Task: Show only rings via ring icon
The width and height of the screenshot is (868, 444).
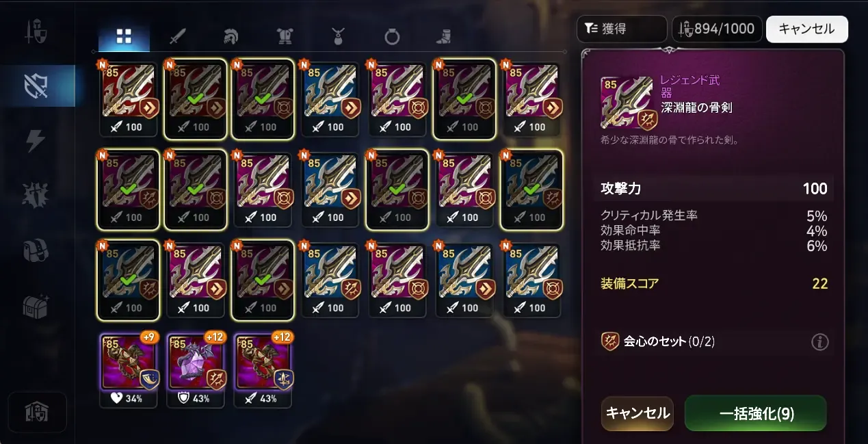Action: [x=392, y=37]
